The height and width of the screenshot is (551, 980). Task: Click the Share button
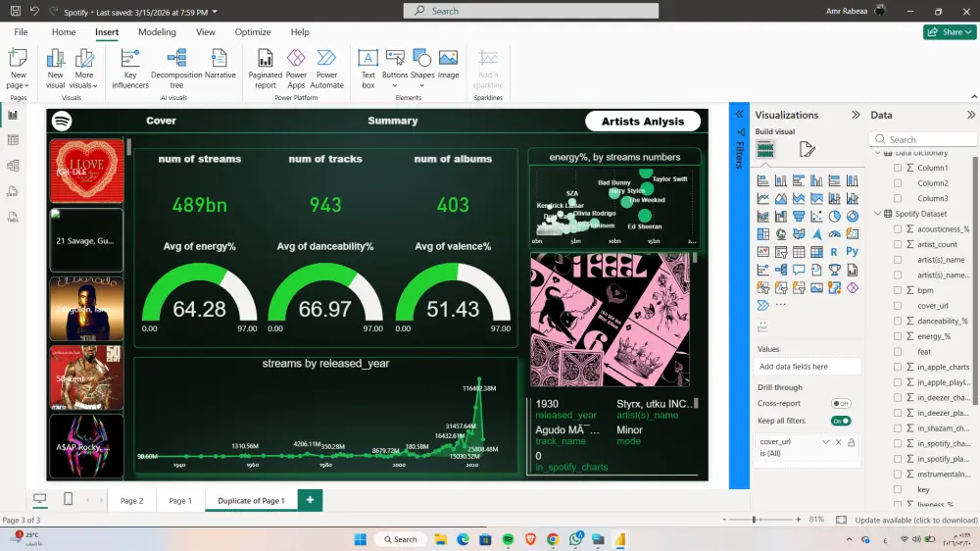(x=950, y=32)
